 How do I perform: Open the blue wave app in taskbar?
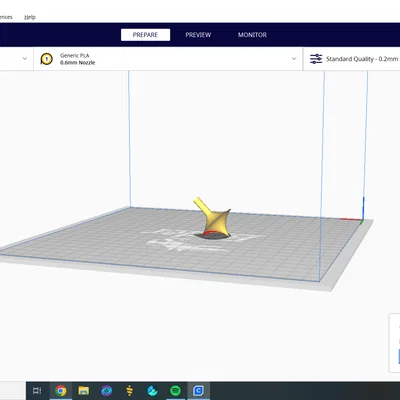pyautogui.click(x=152, y=390)
